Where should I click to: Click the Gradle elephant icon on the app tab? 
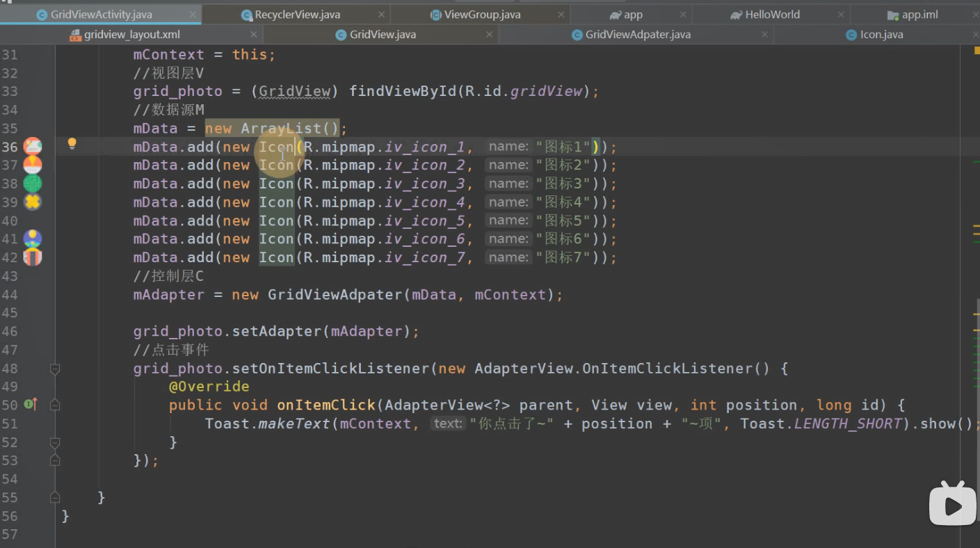click(615, 15)
